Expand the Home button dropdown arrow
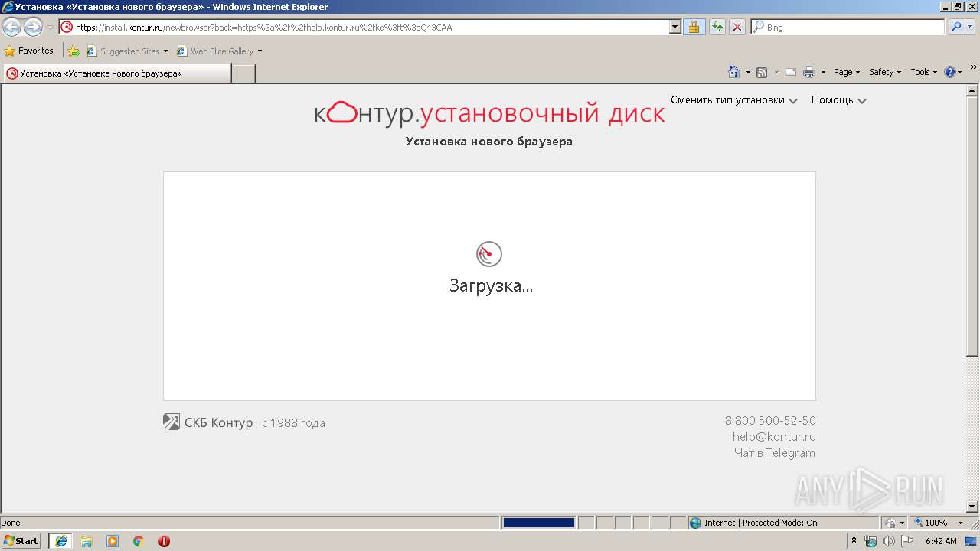Image resolution: width=980 pixels, height=551 pixels. tap(748, 72)
